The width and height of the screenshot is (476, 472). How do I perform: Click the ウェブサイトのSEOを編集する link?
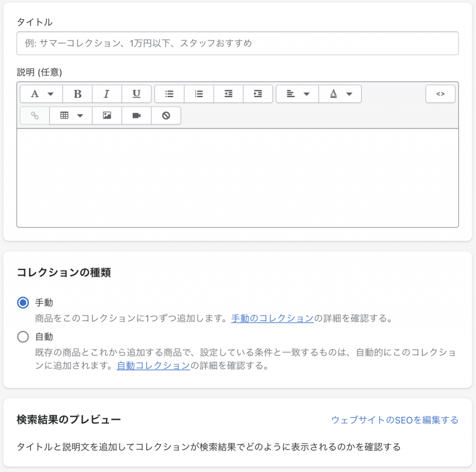click(394, 420)
